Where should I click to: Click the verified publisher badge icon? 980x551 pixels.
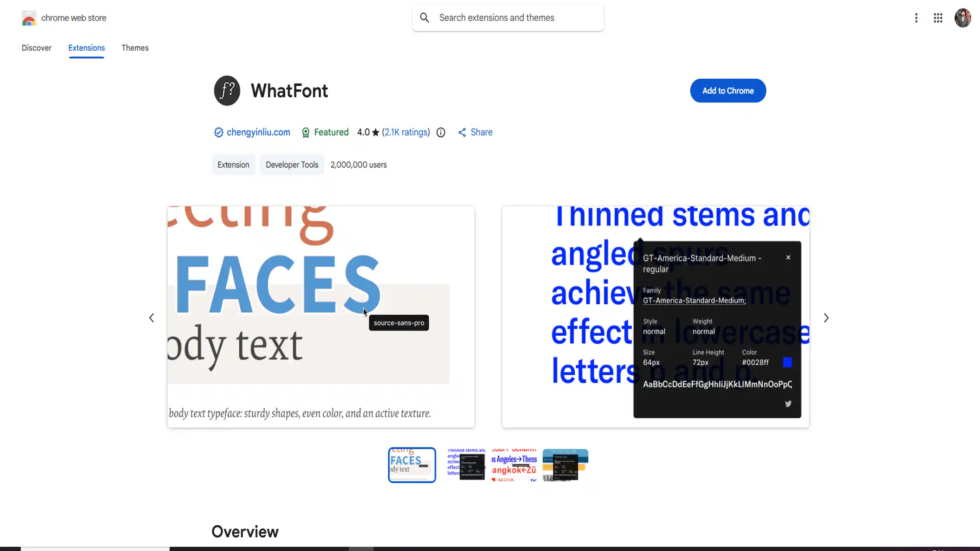click(x=218, y=133)
